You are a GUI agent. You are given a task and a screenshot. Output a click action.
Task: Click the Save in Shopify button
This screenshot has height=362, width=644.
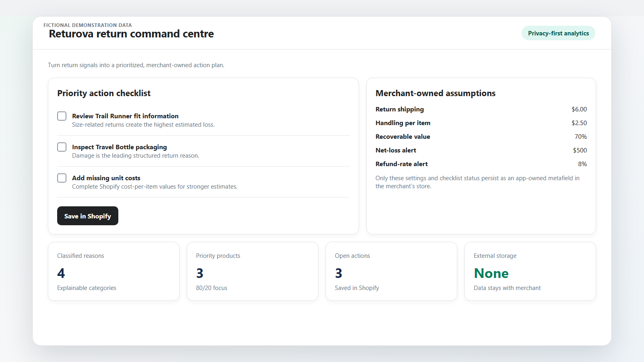(88, 216)
